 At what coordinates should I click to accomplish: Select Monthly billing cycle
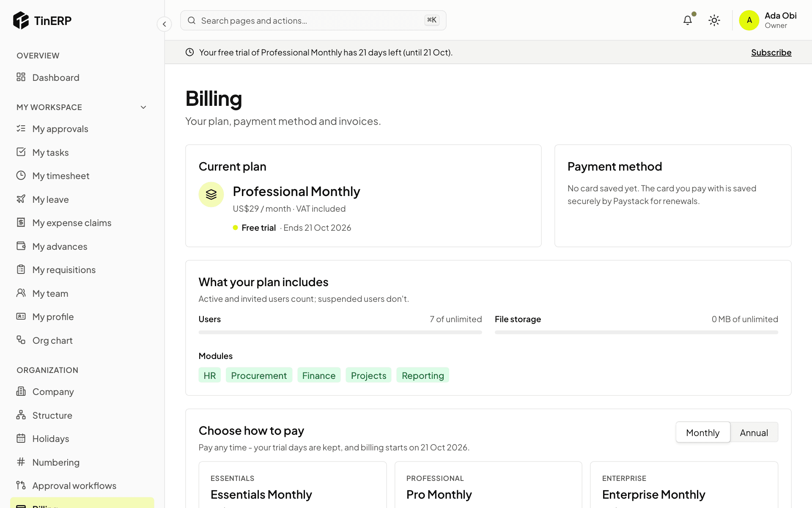703,432
